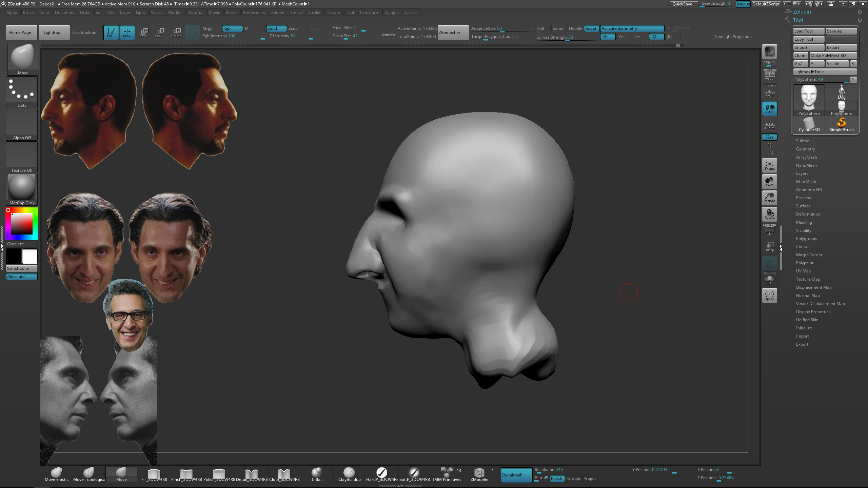Screen dimensions: 868x488
Task: Click the ZRemesher button
Action: [453, 33]
